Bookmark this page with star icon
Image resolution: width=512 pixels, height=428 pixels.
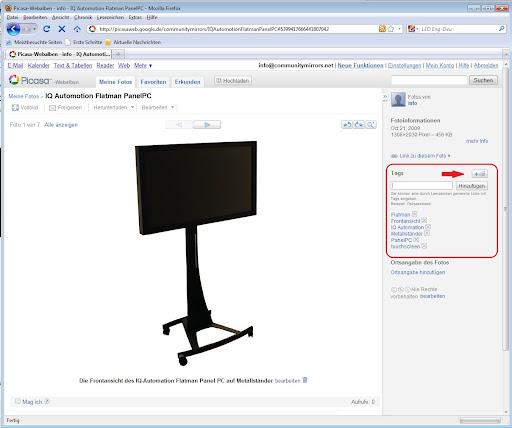click(x=391, y=29)
